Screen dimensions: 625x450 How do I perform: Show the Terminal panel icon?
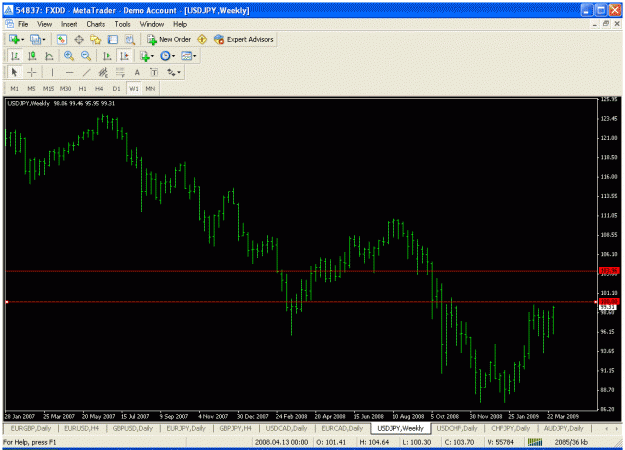click(x=112, y=39)
